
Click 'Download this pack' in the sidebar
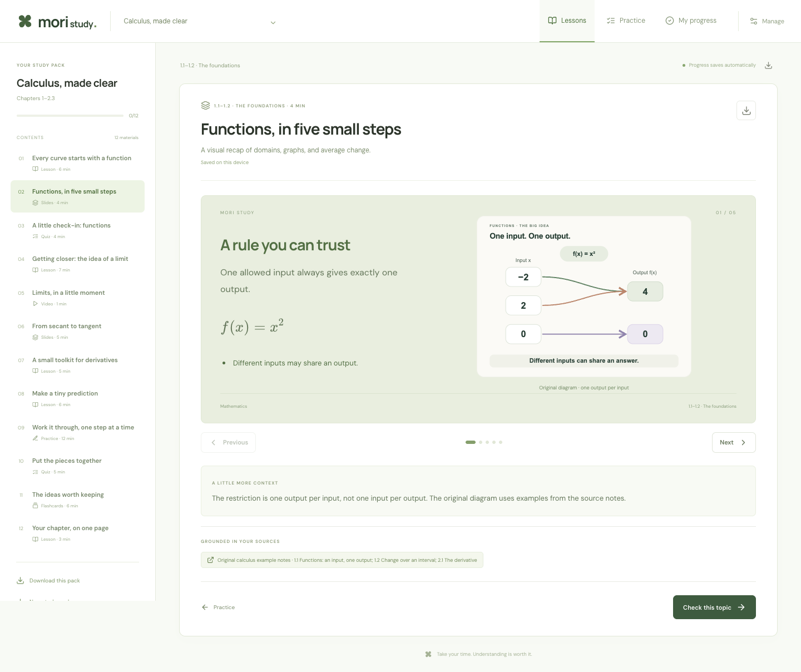coord(48,581)
